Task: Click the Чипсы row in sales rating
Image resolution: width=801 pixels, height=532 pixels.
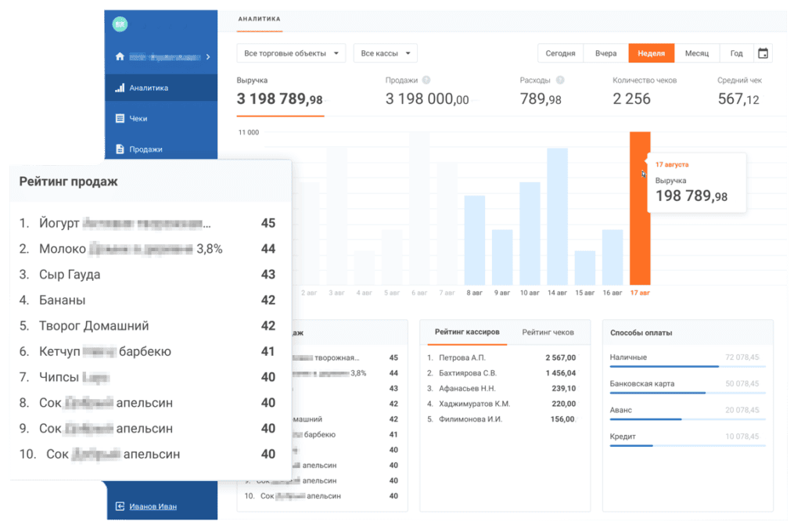Action: tap(147, 377)
